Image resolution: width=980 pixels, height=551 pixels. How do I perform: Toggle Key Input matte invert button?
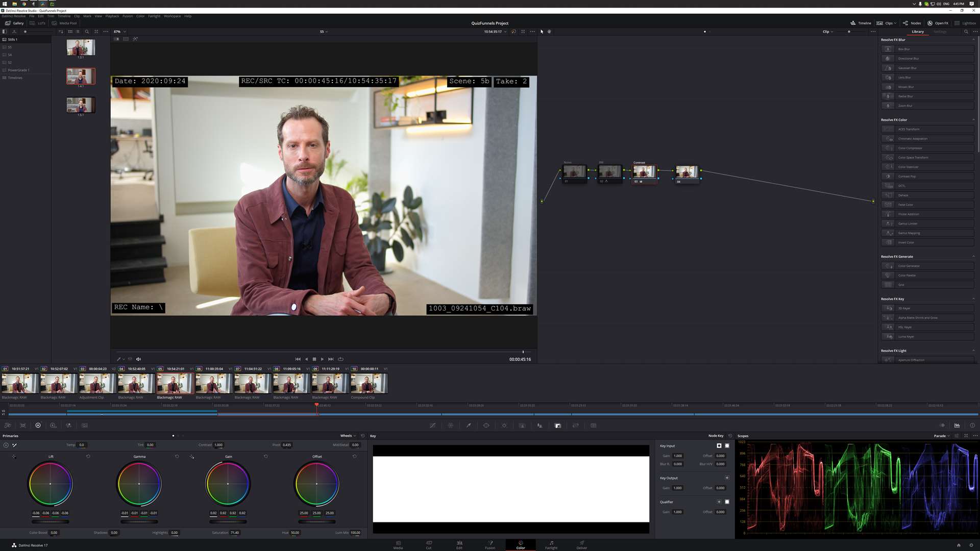coord(719,446)
